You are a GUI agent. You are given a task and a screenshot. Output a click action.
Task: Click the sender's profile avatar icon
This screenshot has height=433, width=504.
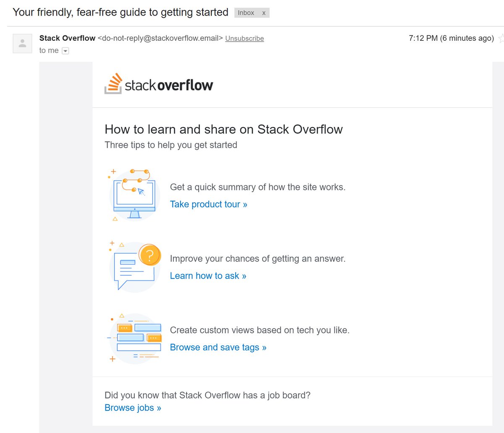(23, 43)
